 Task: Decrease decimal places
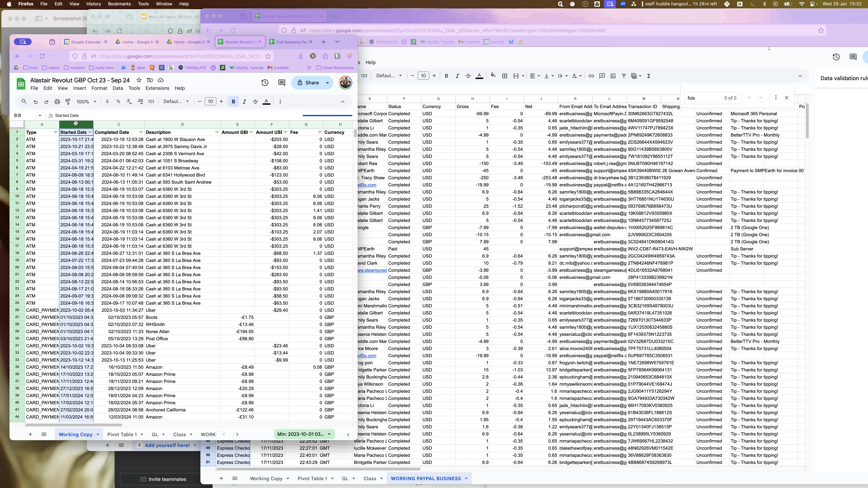point(129,101)
